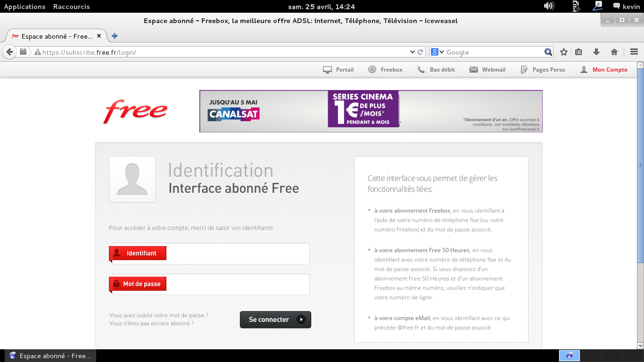The image size is (644, 362).
Task: Go back with the browser back arrow
Action: point(9,52)
